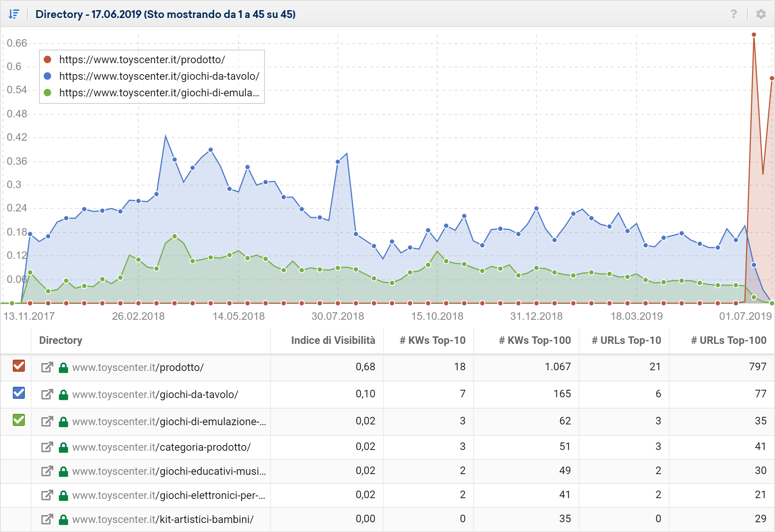Click visibility value 0,68 for prodotto
Viewport: 775px width, 532px height.
[x=365, y=366]
